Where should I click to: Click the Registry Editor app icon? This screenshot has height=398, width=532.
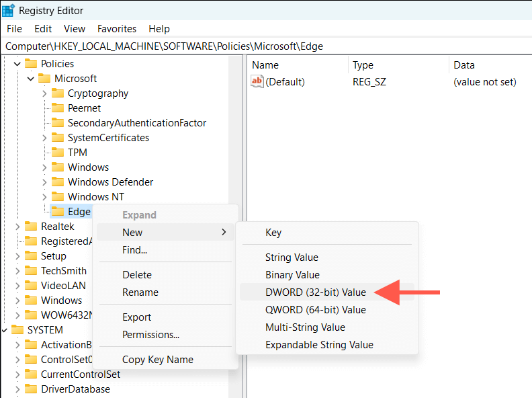coord(9,11)
